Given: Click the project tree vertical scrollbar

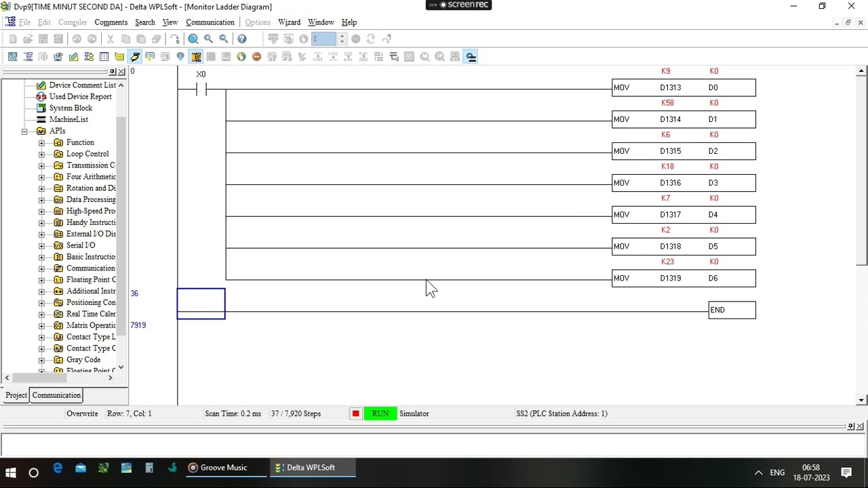Looking at the screenshot, I should tap(121, 226).
